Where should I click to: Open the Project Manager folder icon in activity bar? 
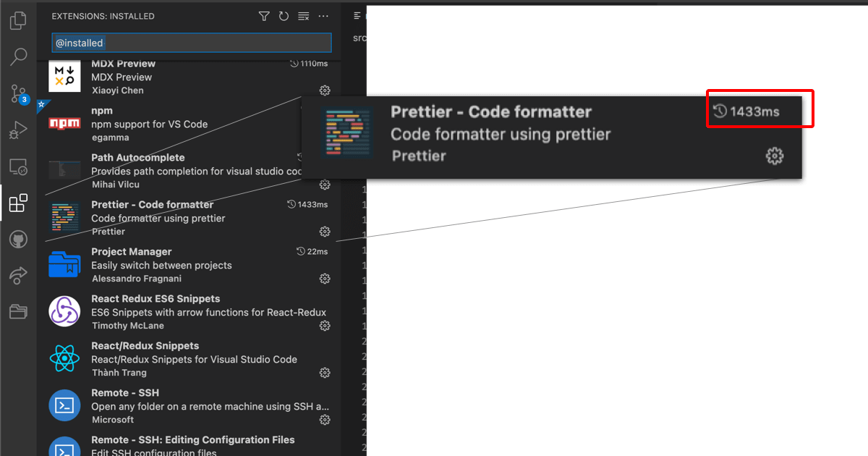click(19, 312)
